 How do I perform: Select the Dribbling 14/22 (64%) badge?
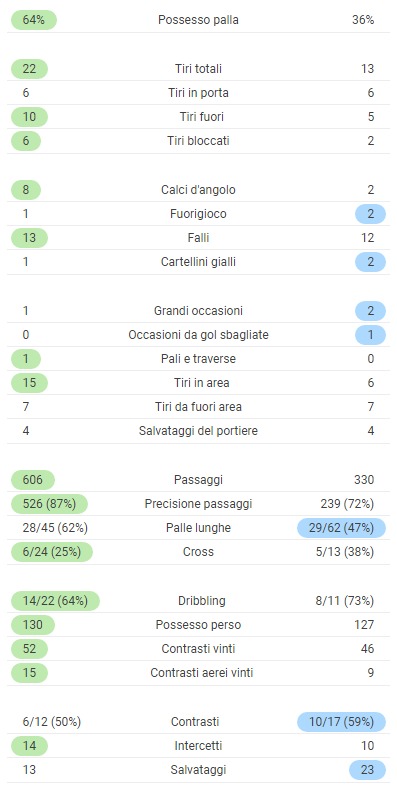pyautogui.click(x=55, y=601)
